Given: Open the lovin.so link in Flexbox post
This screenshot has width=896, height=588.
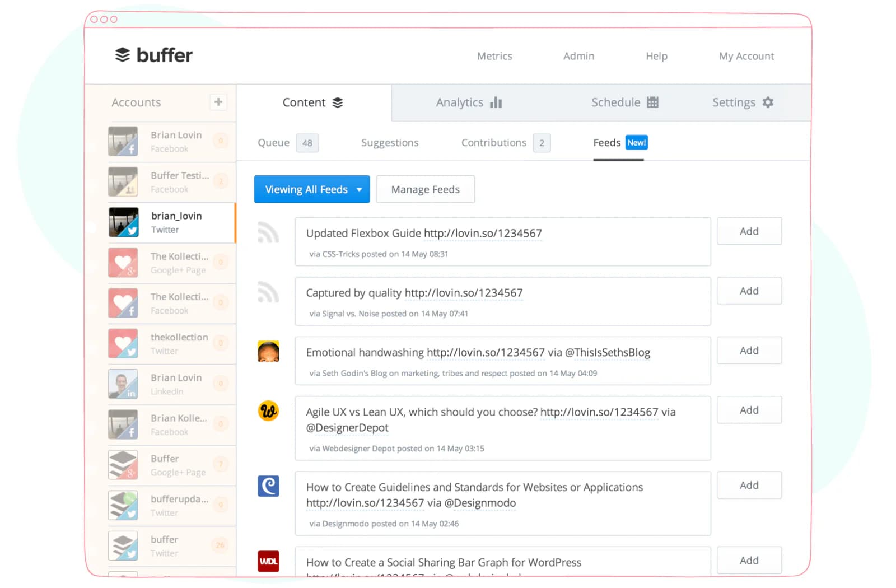Looking at the screenshot, I should (x=483, y=234).
